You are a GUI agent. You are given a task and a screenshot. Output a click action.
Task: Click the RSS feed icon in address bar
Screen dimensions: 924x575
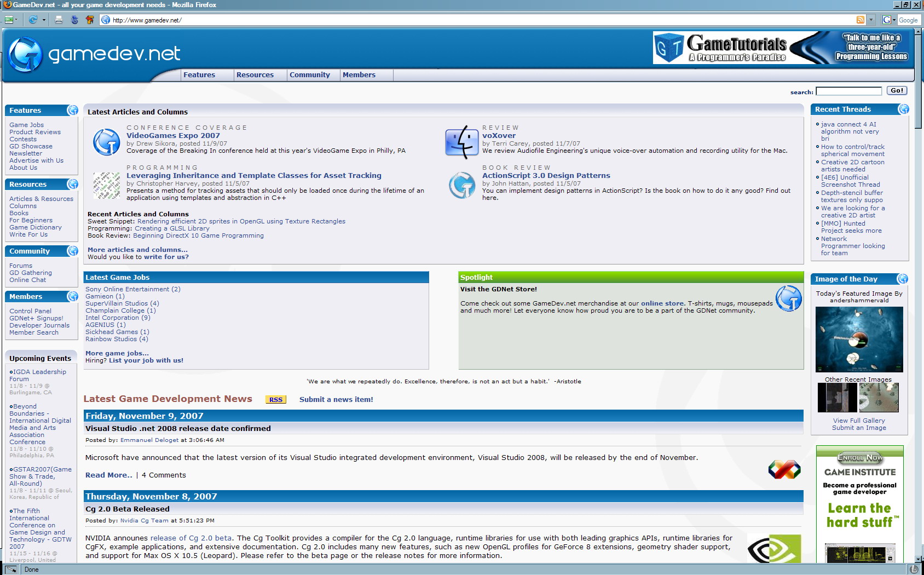click(x=861, y=20)
